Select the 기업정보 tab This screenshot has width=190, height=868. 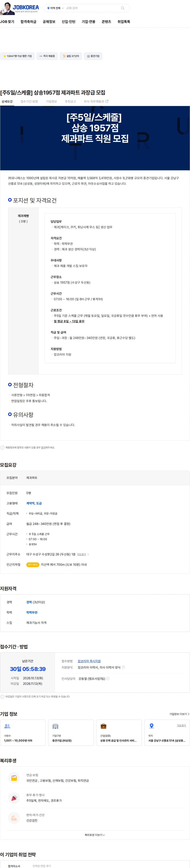pyautogui.click(x=51, y=101)
